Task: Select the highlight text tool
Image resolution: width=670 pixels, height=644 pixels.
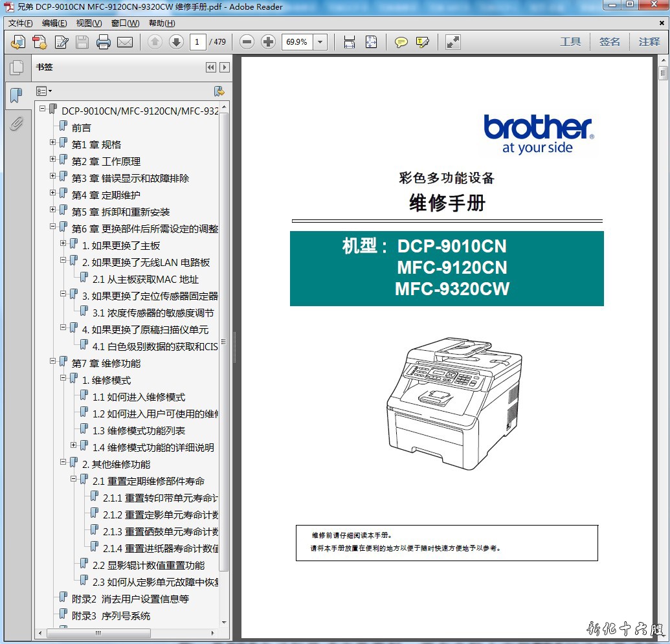Action: (x=423, y=42)
